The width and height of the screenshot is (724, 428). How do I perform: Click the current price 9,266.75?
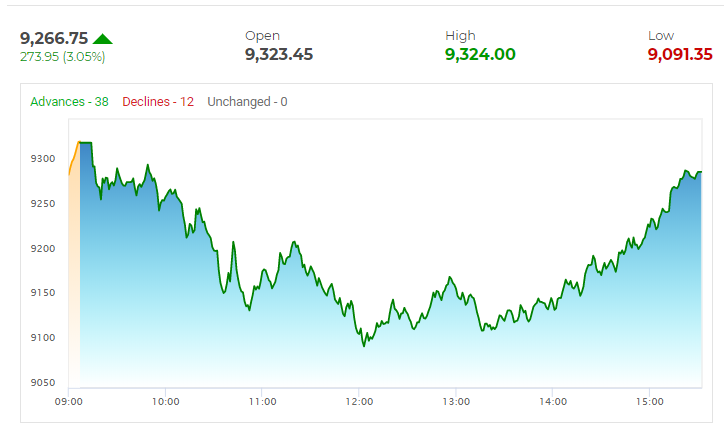(54, 38)
